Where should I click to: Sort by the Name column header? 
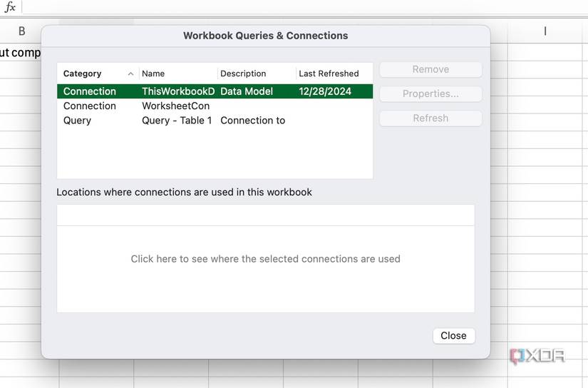[x=153, y=73]
